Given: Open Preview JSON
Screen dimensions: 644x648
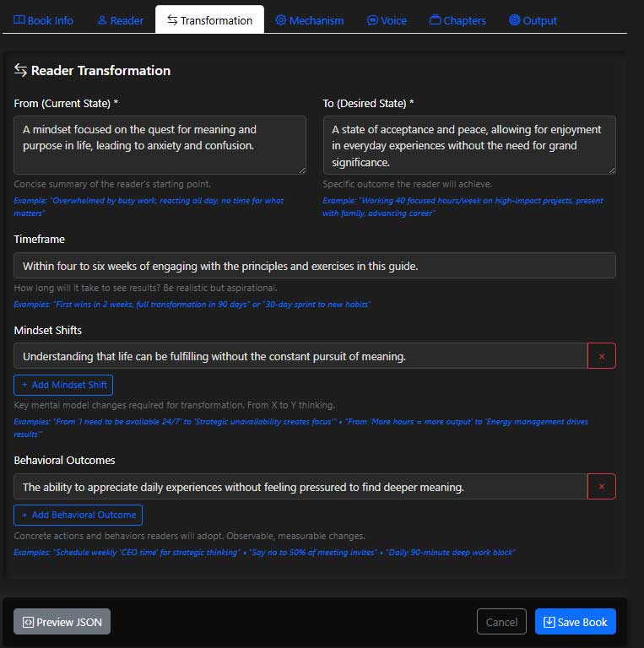Looking at the screenshot, I should [x=62, y=622].
